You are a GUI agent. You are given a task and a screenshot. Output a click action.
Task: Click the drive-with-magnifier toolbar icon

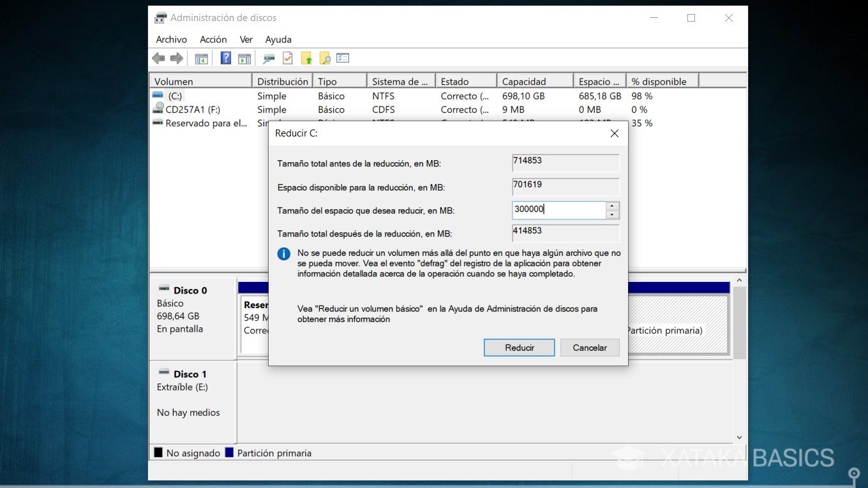click(x=269, y=58)
